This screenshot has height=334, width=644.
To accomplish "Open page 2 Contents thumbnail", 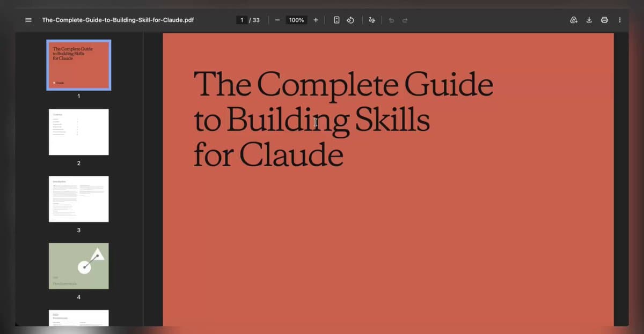I will [x=79, y=132].
